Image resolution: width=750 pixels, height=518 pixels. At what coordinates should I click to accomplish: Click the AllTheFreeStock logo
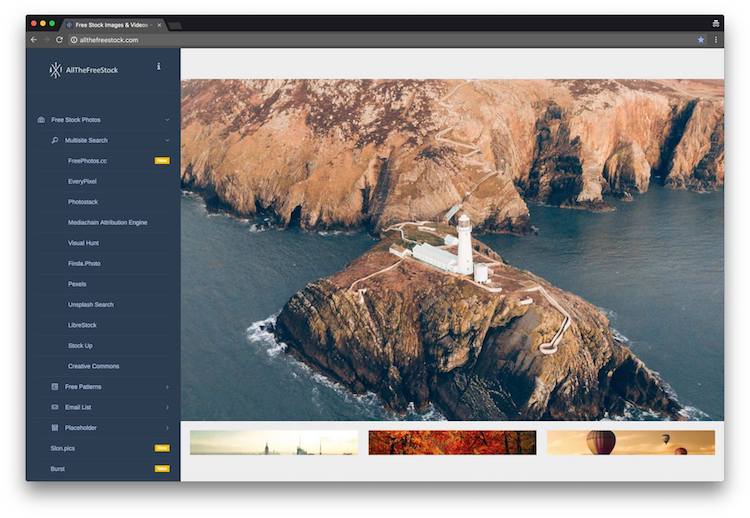pos(84,70)
